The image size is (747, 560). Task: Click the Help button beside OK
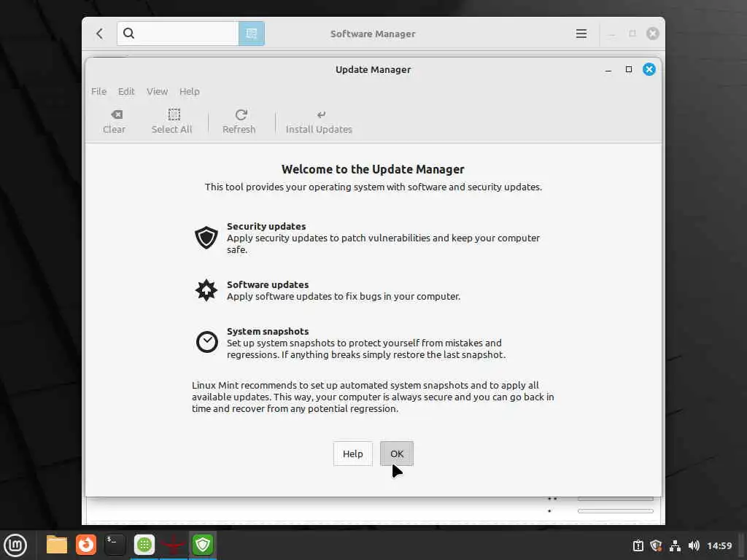(352, 454)
